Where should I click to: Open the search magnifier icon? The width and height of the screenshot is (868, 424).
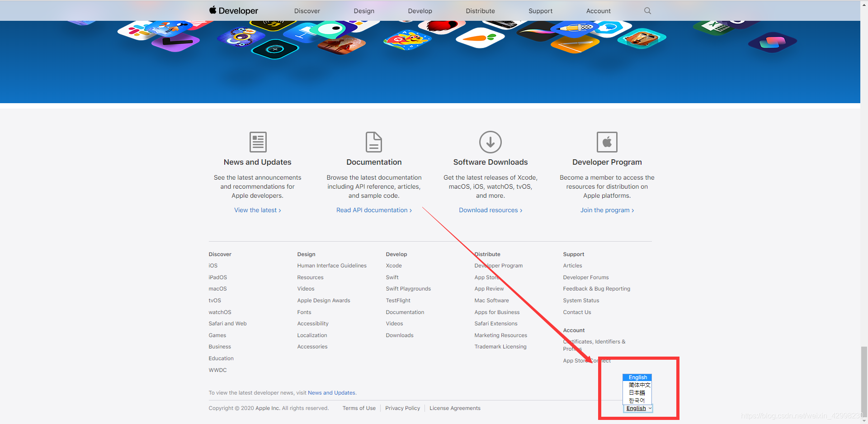647,10
